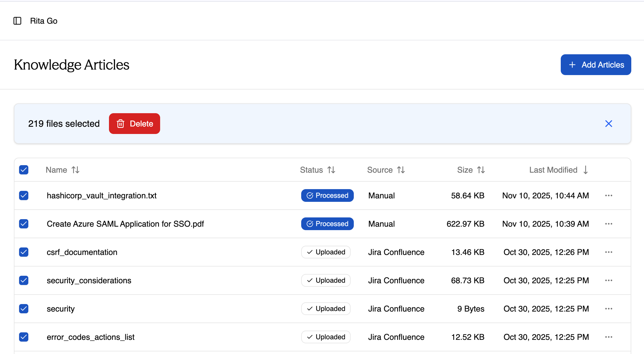Toggle the sidebar panel icon
644x354 pixels.
pyautogui.click(x=17, y=21)
